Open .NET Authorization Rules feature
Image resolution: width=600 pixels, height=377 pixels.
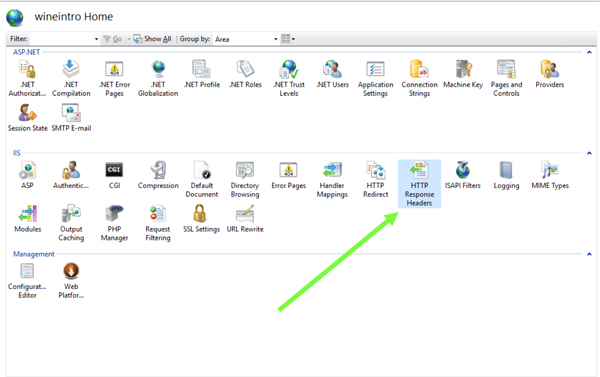27,78
